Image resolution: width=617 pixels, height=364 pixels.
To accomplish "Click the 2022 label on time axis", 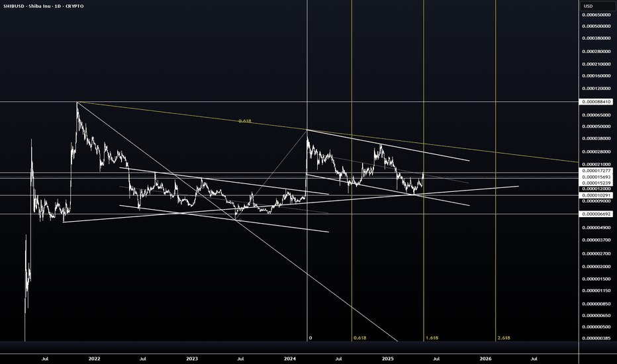I will pos(95,359).
